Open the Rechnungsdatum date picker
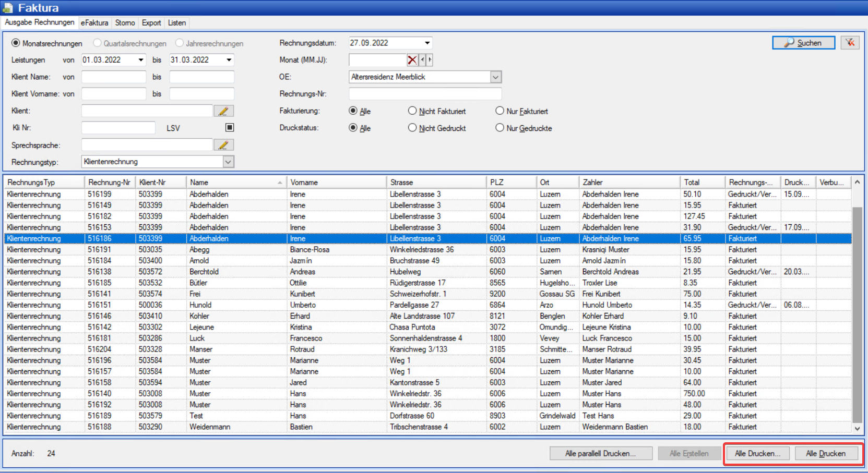Viewport: 868px width, 473px height. coord(427,43)
